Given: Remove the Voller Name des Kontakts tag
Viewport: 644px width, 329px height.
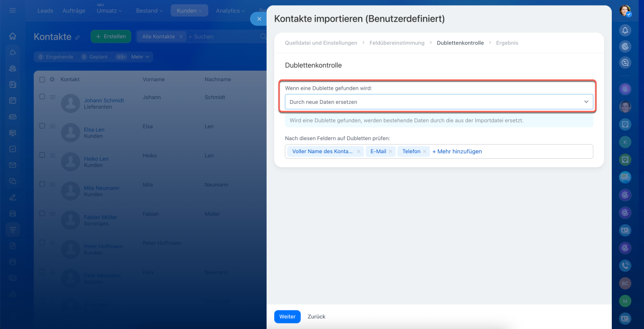Looking at the screenshot, I should pyautogui.click(x=358, y=151).
